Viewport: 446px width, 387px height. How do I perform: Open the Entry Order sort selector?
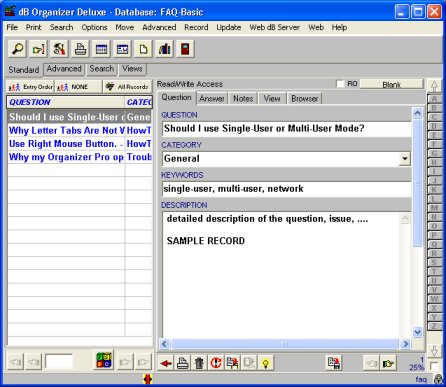(31, 87)
